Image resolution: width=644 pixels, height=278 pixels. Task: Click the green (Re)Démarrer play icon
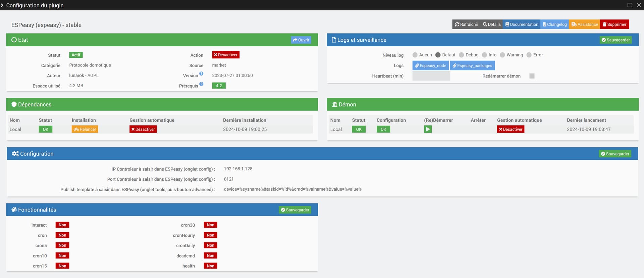tap(428, 129)
